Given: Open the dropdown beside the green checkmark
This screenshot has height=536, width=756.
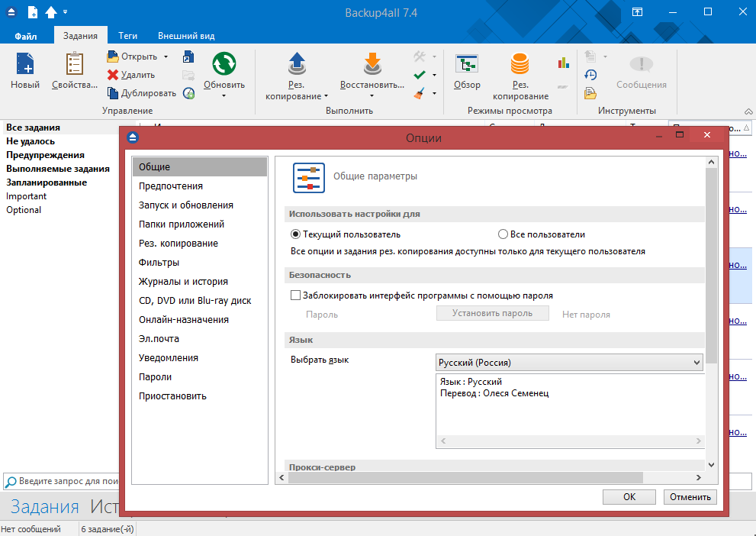Looking at the screenshot, I should [x=434, y=75].
